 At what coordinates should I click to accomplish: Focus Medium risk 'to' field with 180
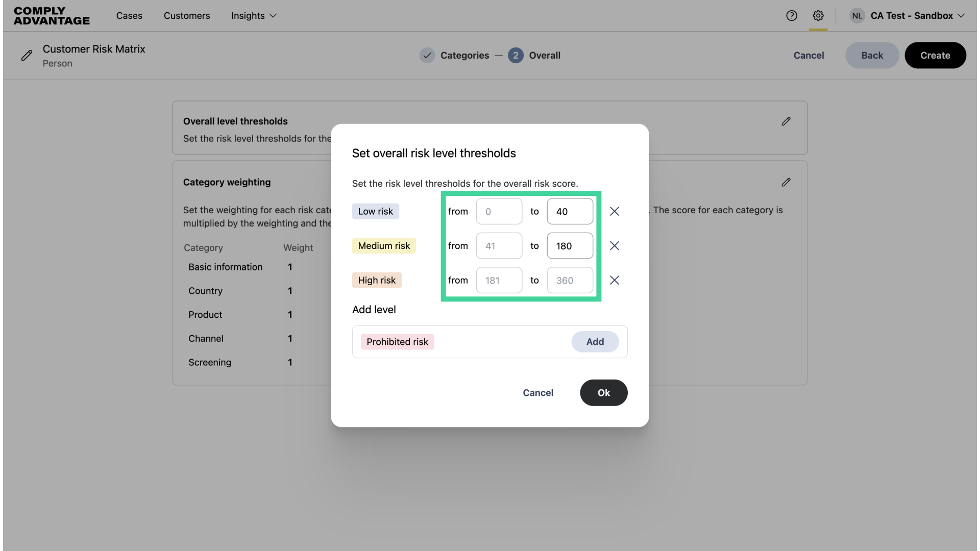point(570,246)
